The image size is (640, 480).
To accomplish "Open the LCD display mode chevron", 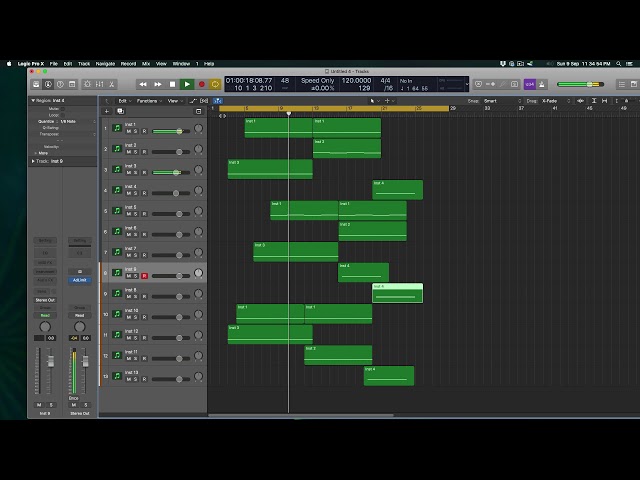I will pos(467,84).
